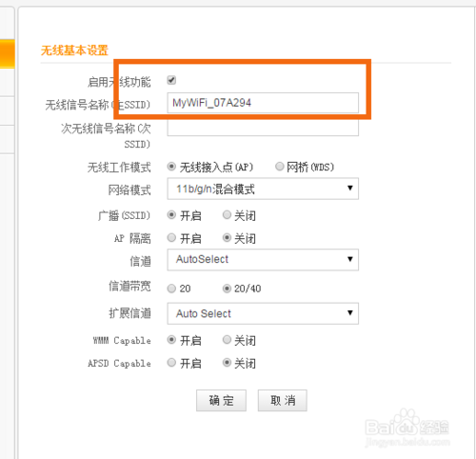This screenshot has height=459, width=476.
Task: Turn APSD Capable 开启
Action: point(171,362)
